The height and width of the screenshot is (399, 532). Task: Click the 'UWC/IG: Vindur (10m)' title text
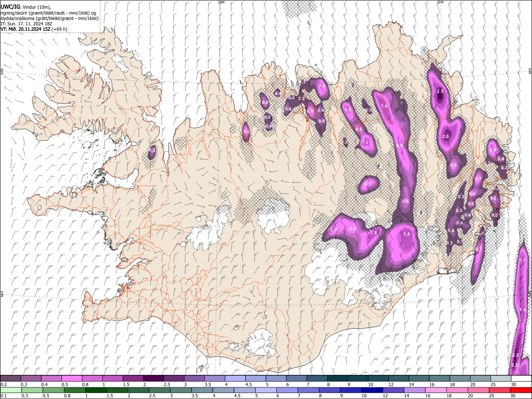(26, 7)
